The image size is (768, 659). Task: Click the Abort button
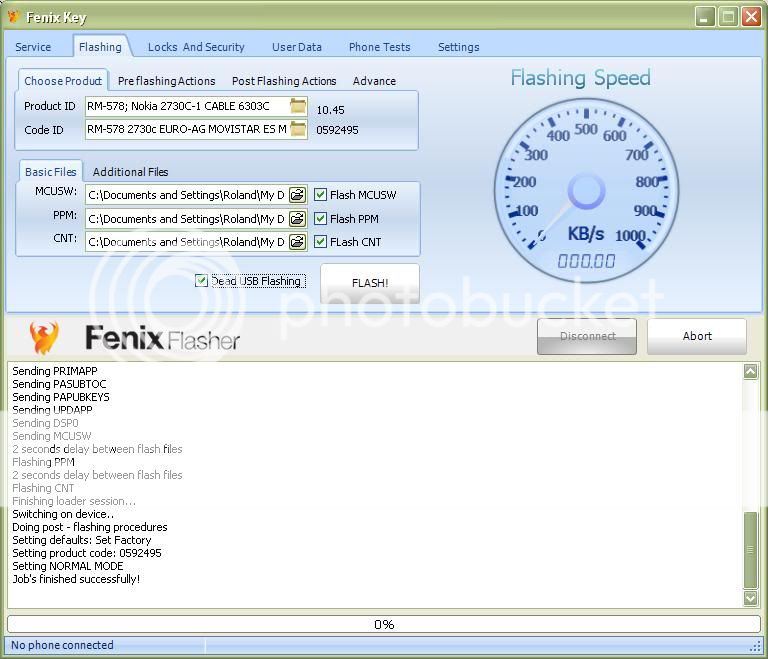pos(697,336)
